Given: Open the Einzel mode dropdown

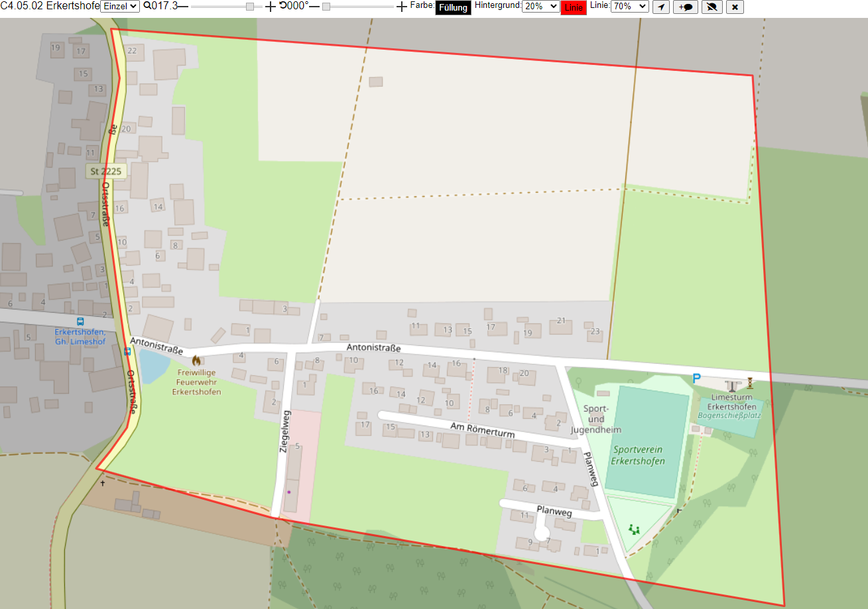Looking at the screenshot, I should coord(120,6).
